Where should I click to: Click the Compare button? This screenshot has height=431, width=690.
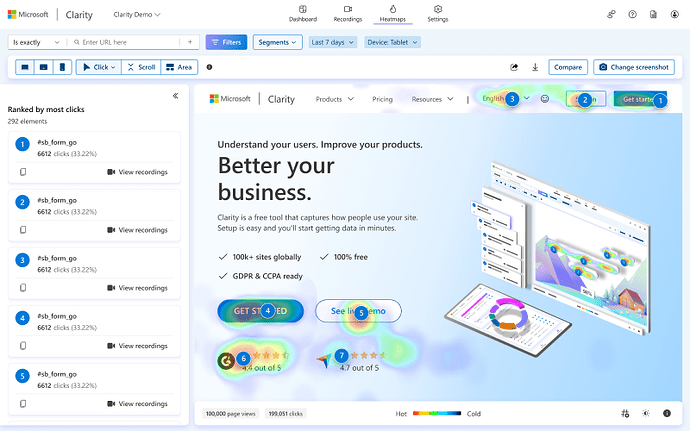pyautogui.click(x=568, y=67)
